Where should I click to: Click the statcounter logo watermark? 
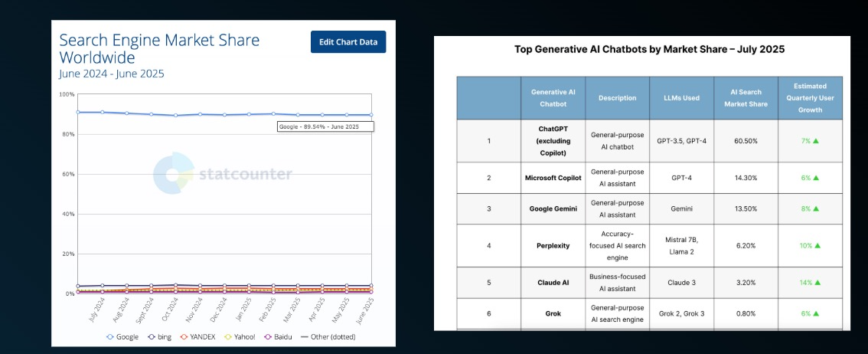222,174
